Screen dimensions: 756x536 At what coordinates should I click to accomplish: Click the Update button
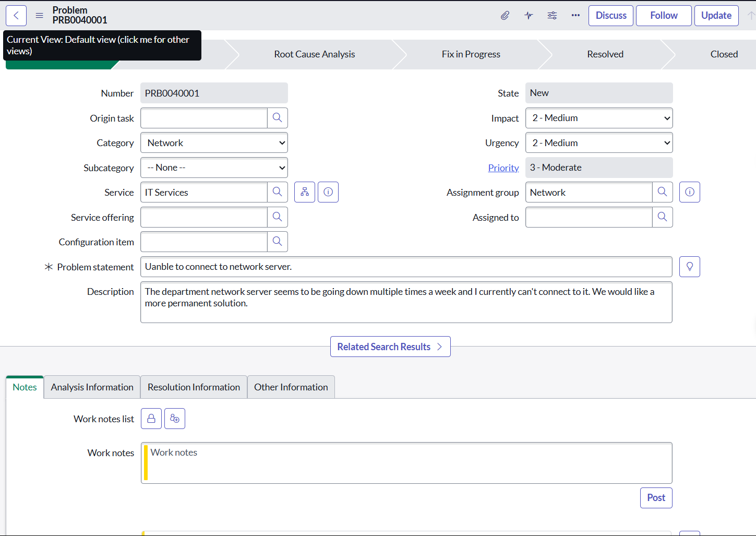pos(716,16)
